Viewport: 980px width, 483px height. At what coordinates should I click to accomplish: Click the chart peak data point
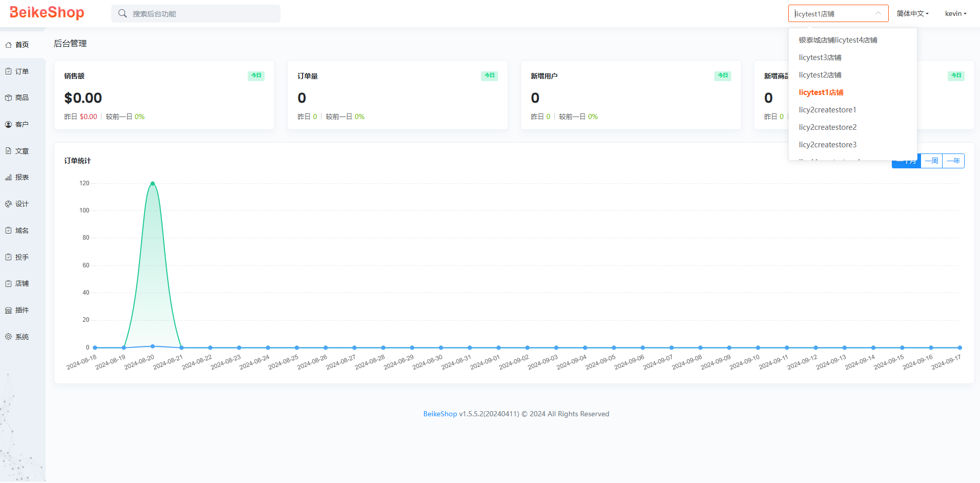152,183
